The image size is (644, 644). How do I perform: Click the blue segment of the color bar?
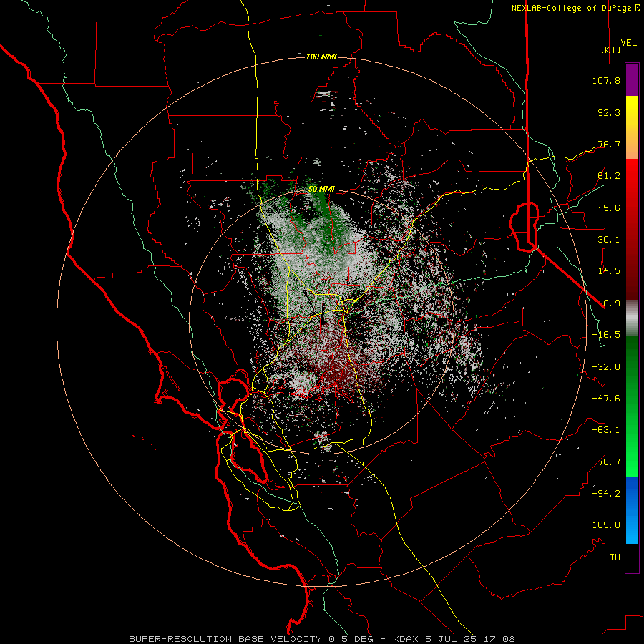click(x=632, y=510)
